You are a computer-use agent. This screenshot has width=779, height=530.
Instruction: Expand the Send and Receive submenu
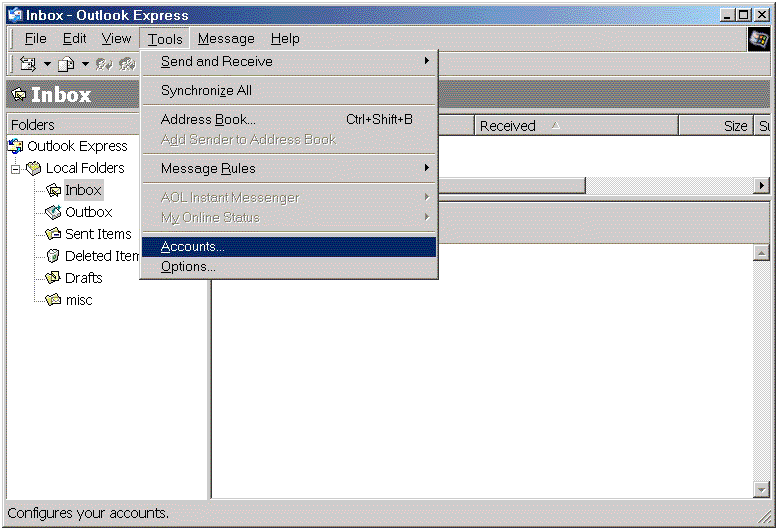(x=289, y=62)
